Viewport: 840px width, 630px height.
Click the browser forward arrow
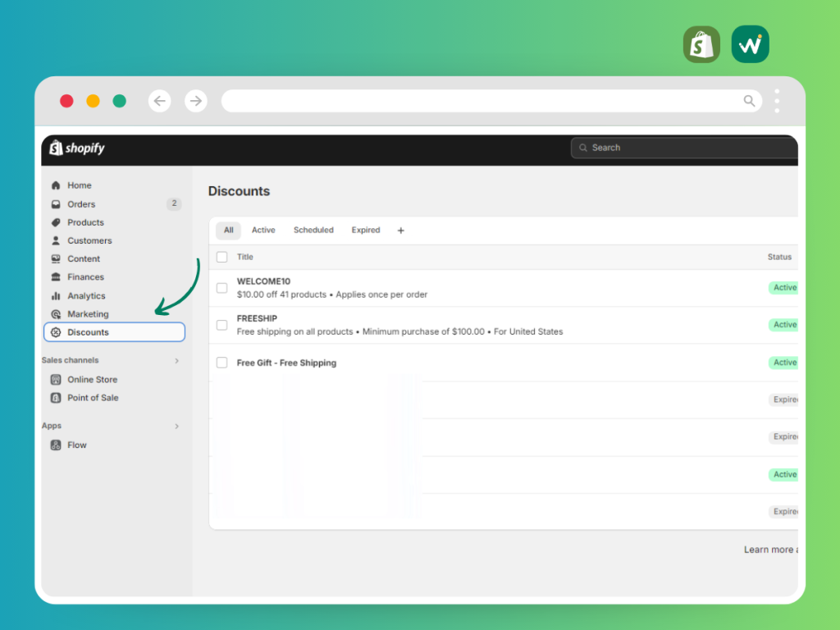[196, 101]
